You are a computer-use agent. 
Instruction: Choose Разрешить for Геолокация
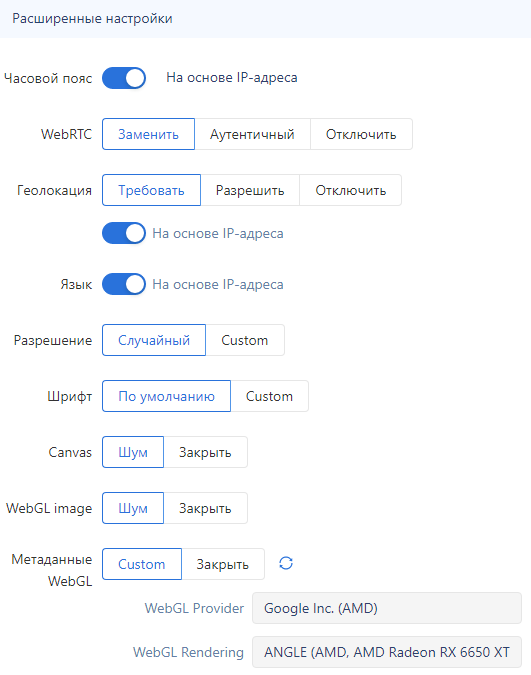tap(250, 190)
